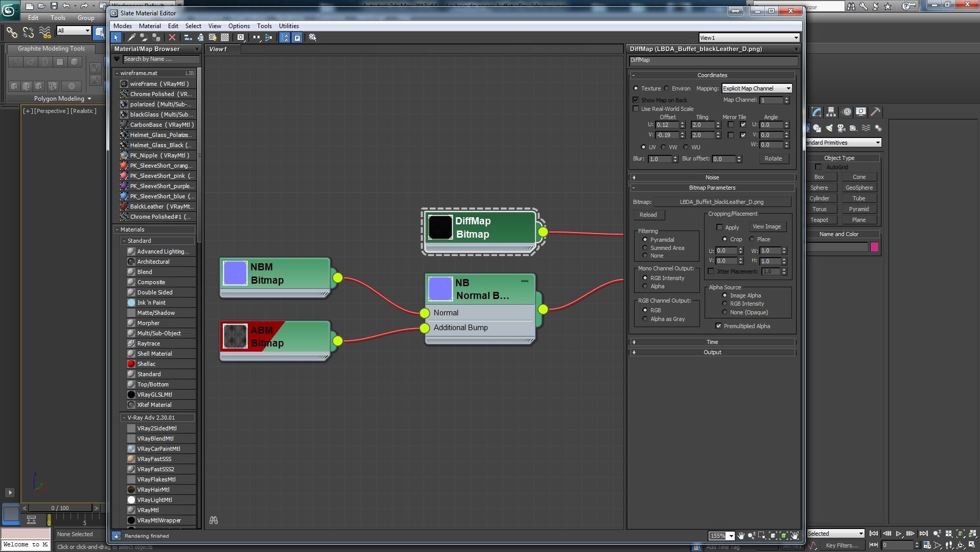Click LBDA_Buffet_blackLeather_D.png bitmap button
980x552 pixels.
point(721,202)
